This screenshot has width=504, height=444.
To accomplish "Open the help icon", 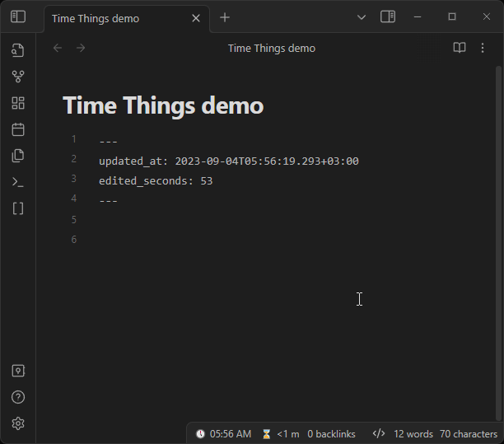I will 18,397.
